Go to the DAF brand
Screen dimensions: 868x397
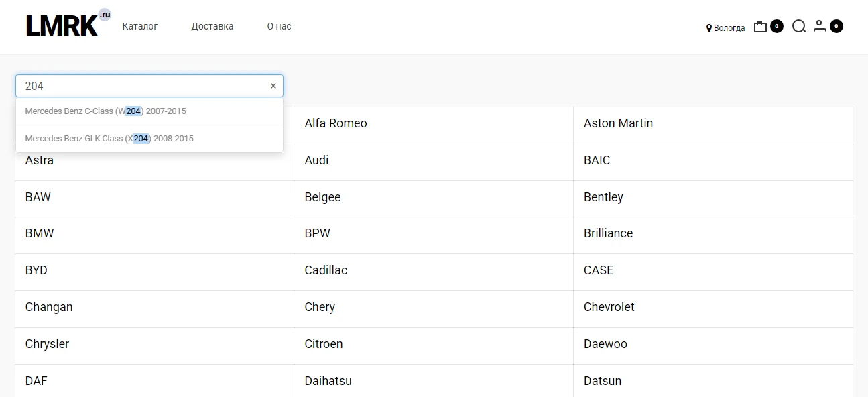pos(36,381)
